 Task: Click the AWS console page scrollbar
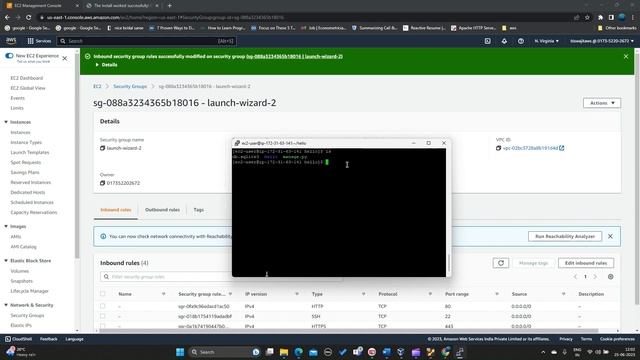click(636, 180)
